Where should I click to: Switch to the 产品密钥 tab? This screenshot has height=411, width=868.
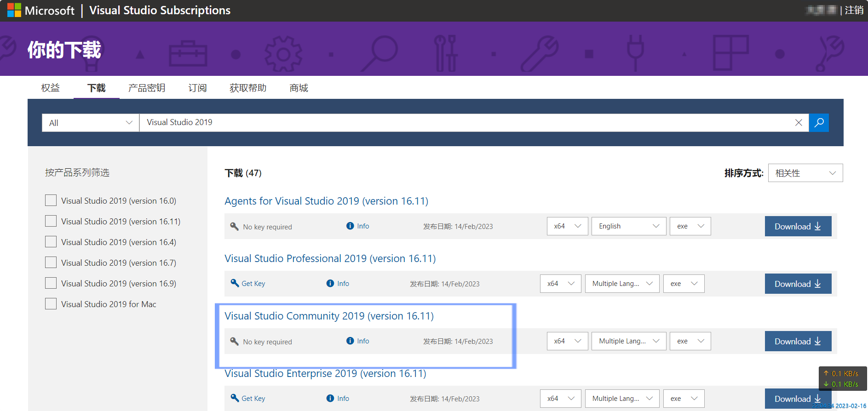coord(147,88)
